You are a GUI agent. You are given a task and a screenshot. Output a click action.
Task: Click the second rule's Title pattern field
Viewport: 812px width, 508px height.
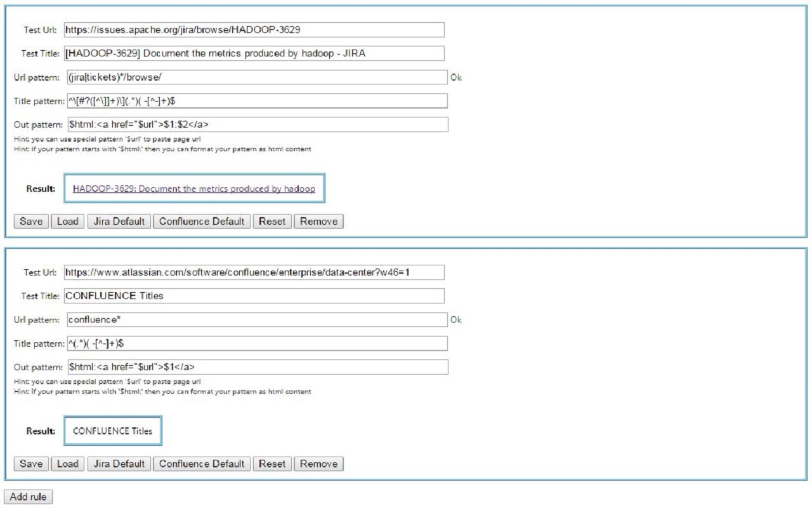pos(256,344)
